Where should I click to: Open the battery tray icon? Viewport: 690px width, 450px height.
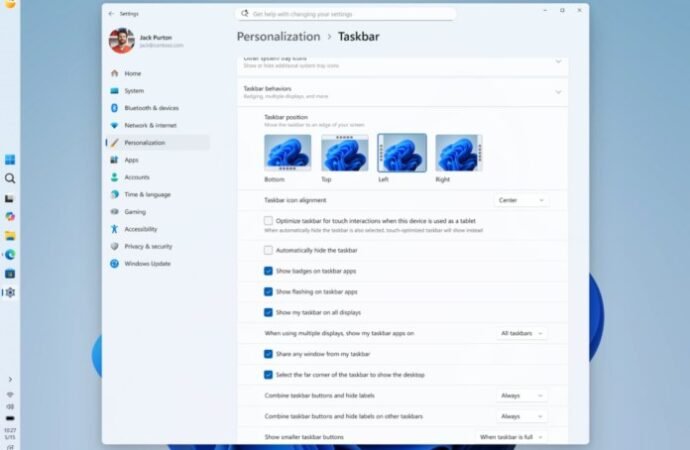point(10,418)
